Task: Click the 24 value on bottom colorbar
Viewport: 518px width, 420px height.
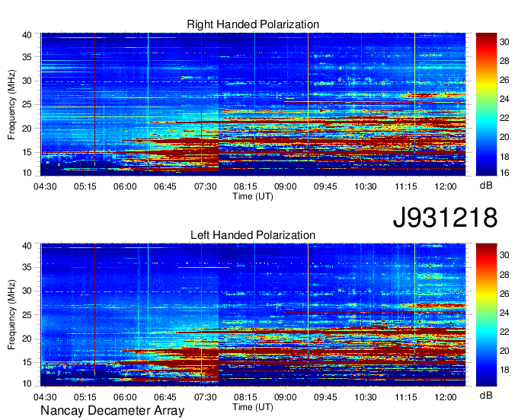Action: click(x=504, y=313)
